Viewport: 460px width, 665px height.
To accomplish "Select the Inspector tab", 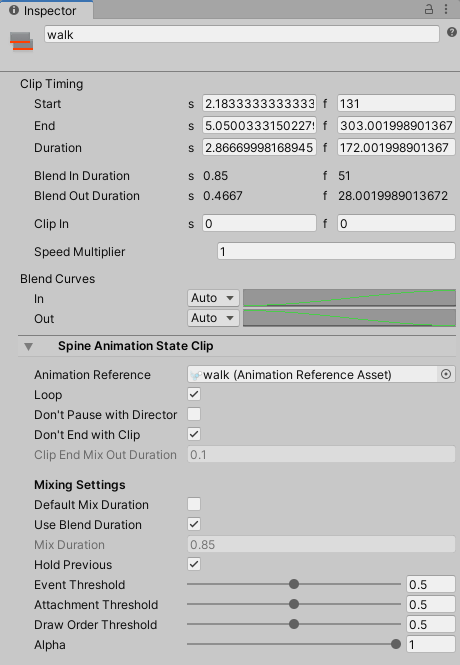I will click(x=47, y=10).
